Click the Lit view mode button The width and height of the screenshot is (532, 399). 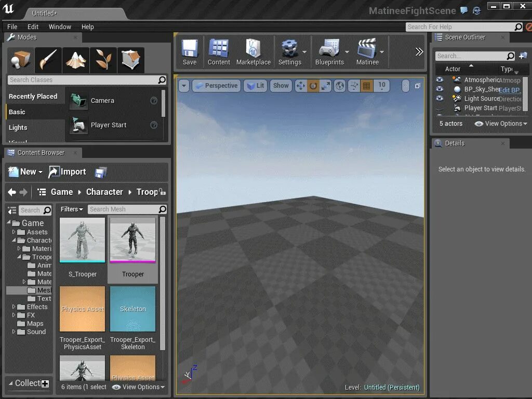[256, 86]
